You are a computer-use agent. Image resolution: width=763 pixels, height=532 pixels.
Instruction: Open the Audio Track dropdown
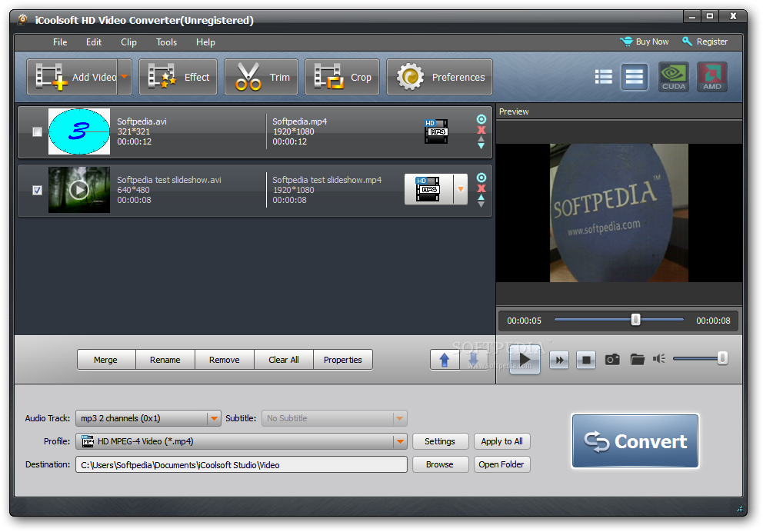coord(148,418)
